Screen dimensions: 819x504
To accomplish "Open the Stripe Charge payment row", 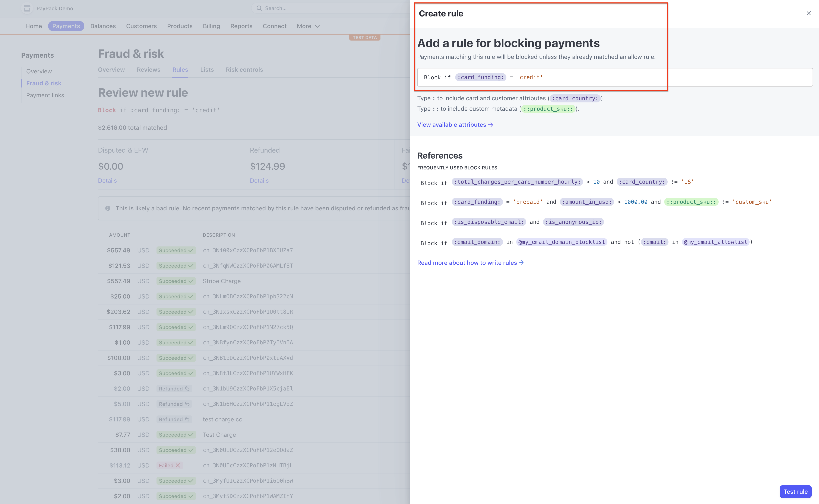I will click(x=222, y=281).
